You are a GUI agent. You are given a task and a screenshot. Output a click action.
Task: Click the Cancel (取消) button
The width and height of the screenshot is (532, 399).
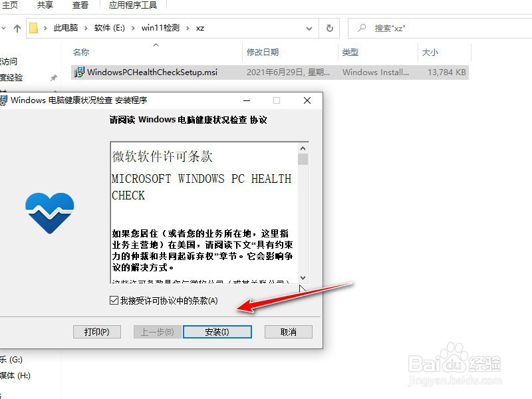click(289, 332)
